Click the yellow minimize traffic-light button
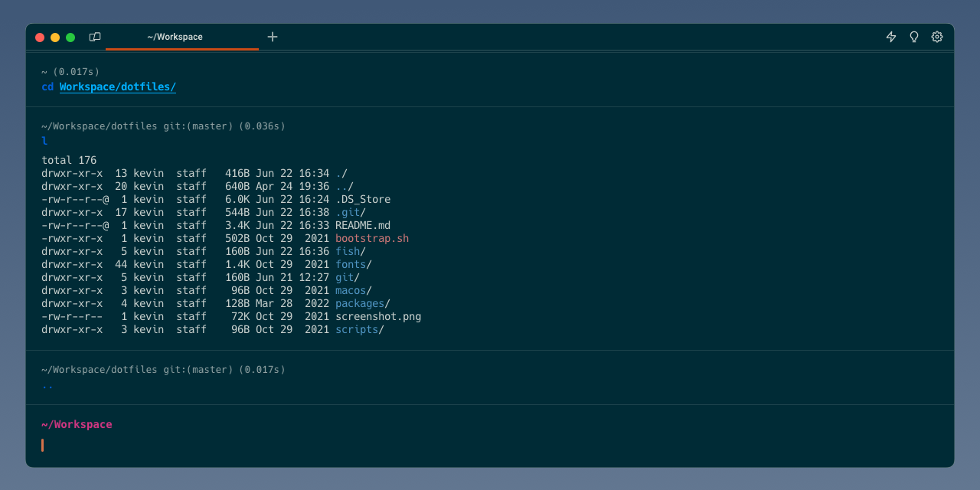The width and height of the screenshot is (980, 490). (x=54, y=36)
